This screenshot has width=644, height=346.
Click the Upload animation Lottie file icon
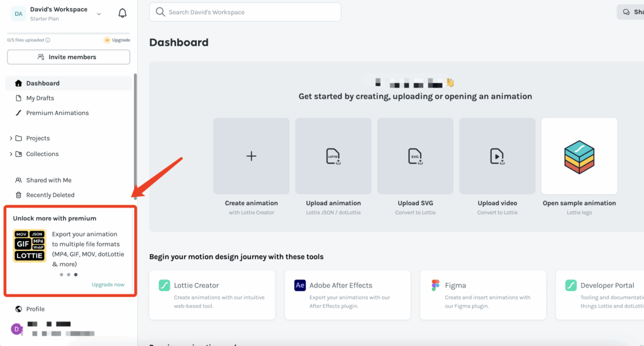333,156
